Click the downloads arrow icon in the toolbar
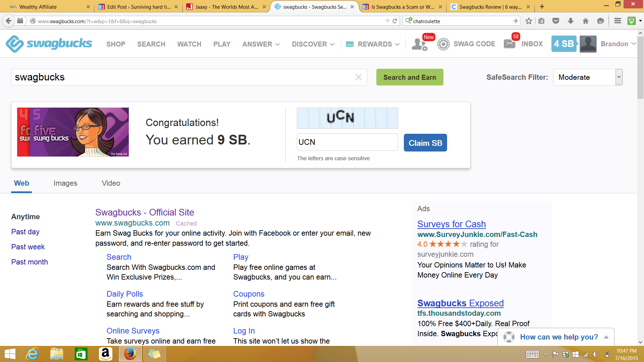 click(x=571, y=21)
